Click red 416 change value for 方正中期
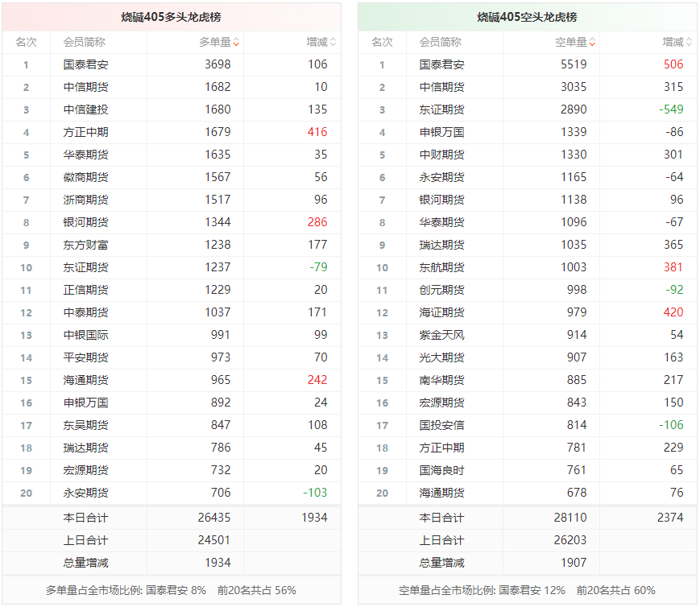The image size is (700, 607). (x=317, y=132)
